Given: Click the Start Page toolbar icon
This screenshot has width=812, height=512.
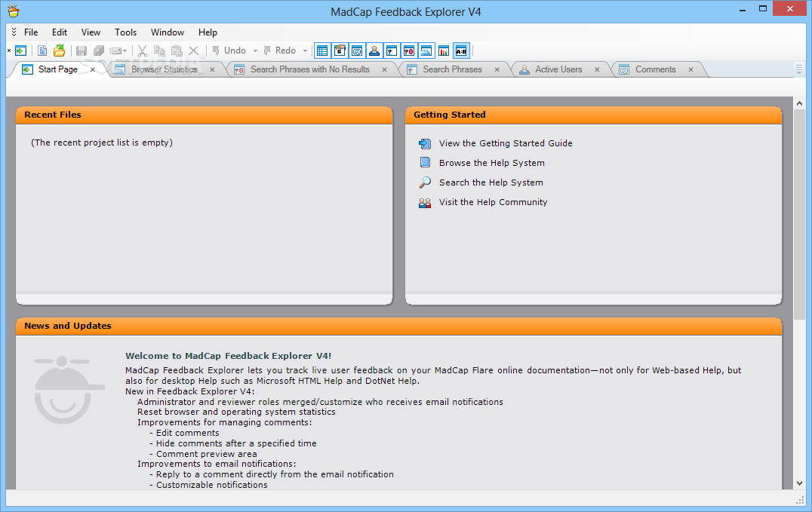Looking at the screenshot, I should tap(20, 51).
